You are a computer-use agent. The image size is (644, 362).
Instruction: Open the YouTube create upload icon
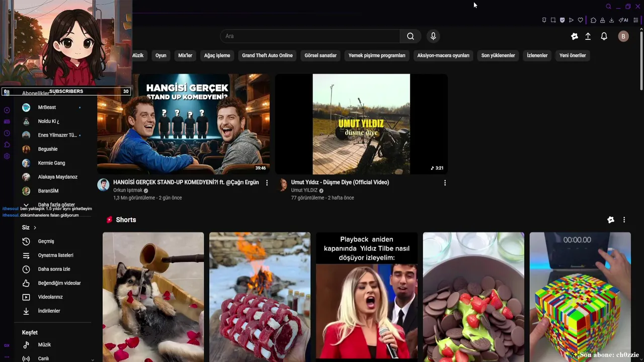tap(588, 36)
